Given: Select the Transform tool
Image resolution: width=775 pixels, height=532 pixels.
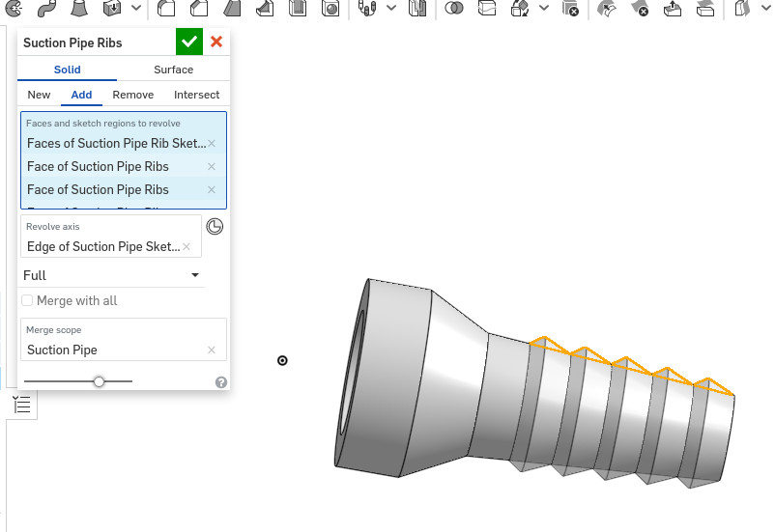Looking at the screenshot, I should [x=520, y=8].
